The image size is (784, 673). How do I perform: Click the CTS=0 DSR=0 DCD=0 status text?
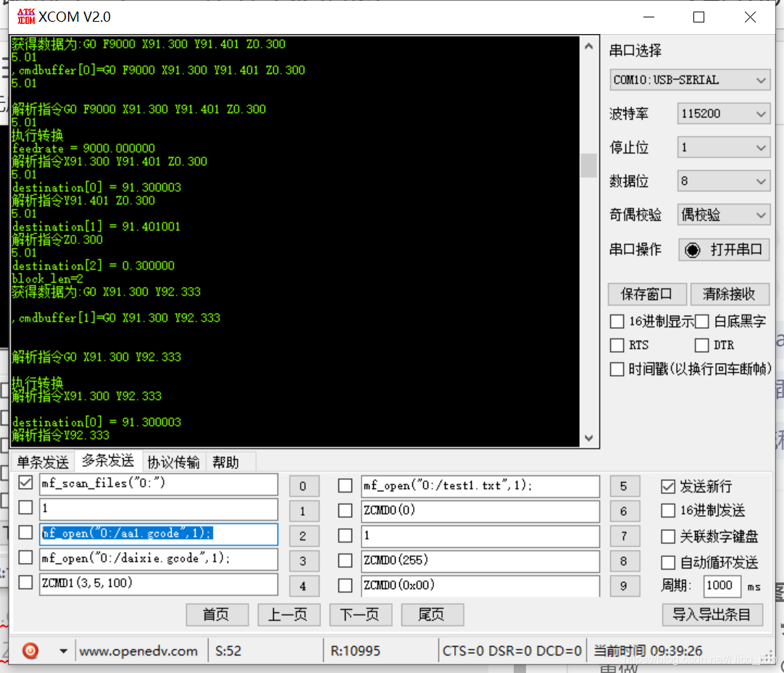[x=512, y=651]
